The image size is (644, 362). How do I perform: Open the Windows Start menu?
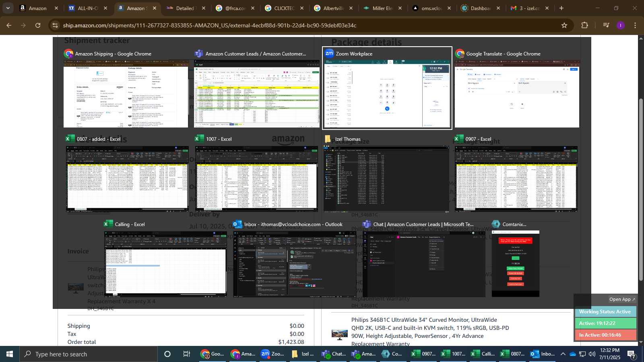(10, 354)
